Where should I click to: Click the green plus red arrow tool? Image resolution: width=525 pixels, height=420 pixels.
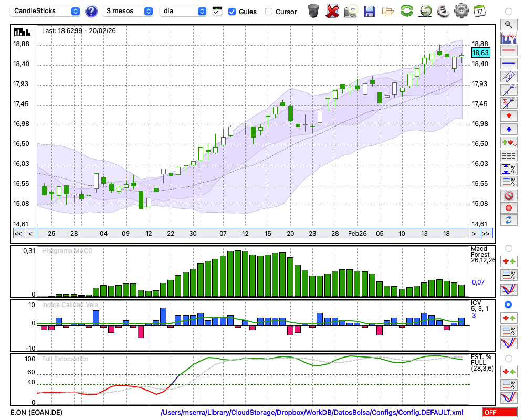coord(509,142)
